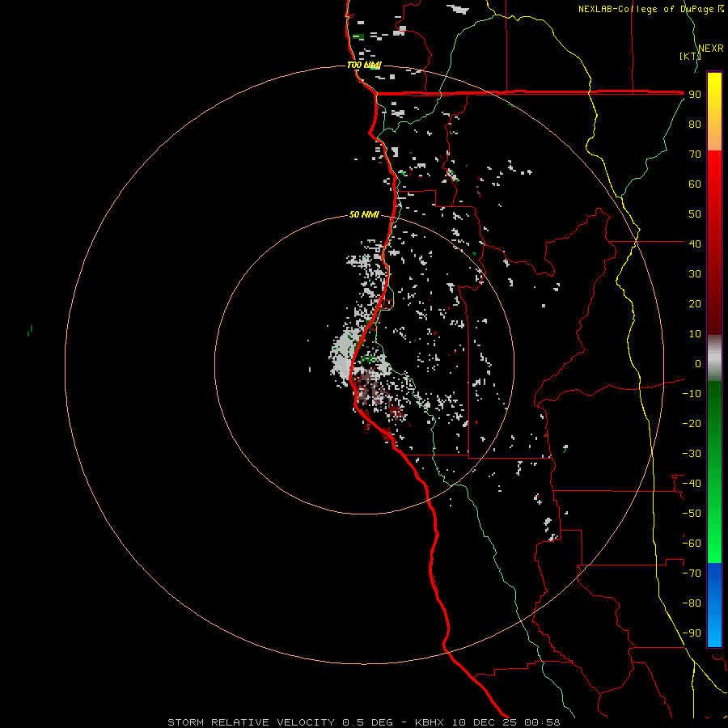Click the 70 value on velocity scale
The width and height of the screenshot is (728, 728).
click(695, 154)
